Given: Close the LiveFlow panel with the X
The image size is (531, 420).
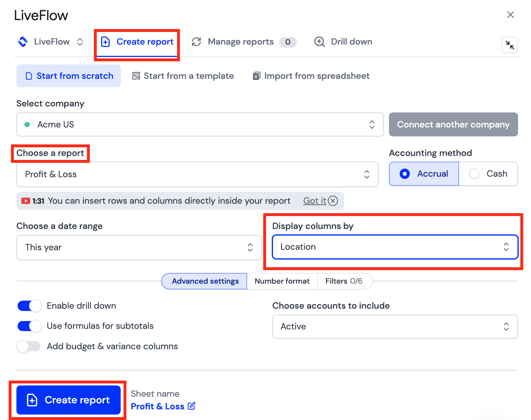Looking at the screenshot, I should (x=510, y=15).
